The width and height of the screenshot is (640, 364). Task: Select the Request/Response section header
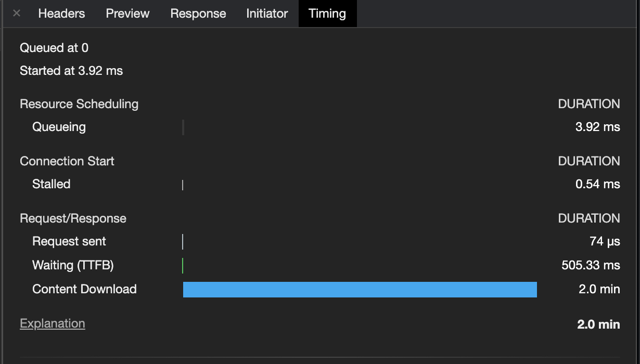73,218
